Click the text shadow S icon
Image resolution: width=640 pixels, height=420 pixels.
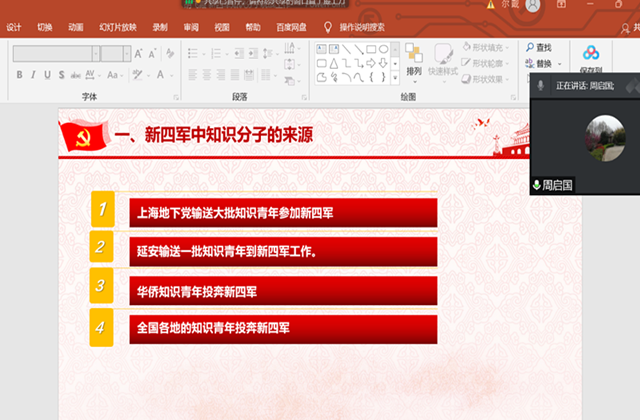61,75
